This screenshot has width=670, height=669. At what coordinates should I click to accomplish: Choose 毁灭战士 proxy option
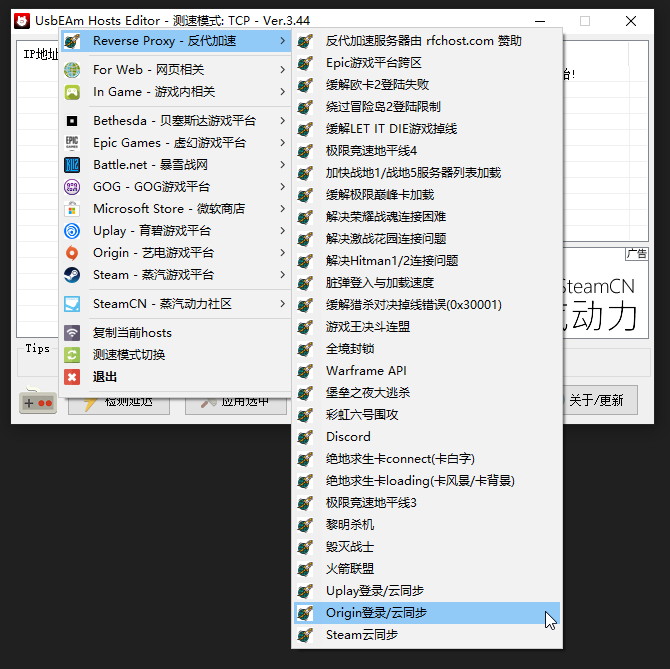(x=427, y=547)
